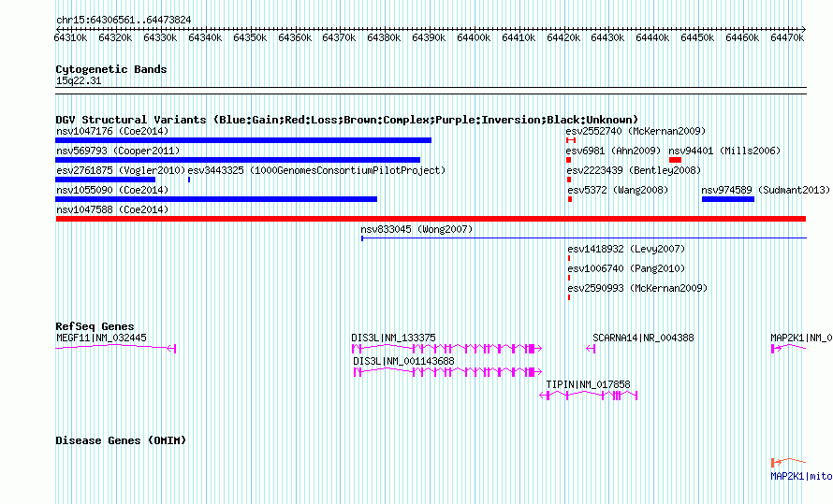This screenshot has height=504, width=833.
Task: Click the nsv833045 (Wong2007) thin blue line
Action: tap(584, 238)
